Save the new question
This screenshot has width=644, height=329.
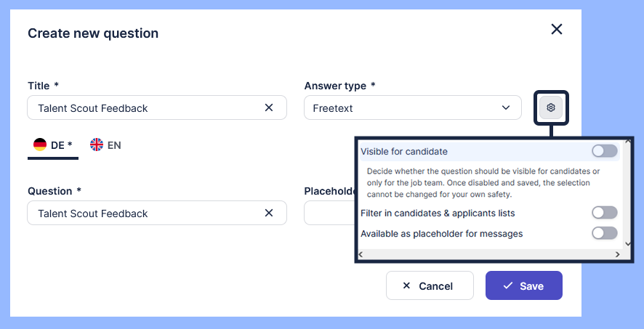(x=523, y=285)
